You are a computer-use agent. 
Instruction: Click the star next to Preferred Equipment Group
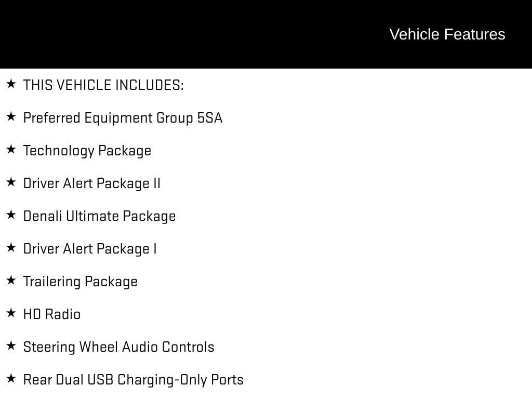coord(11,116)
